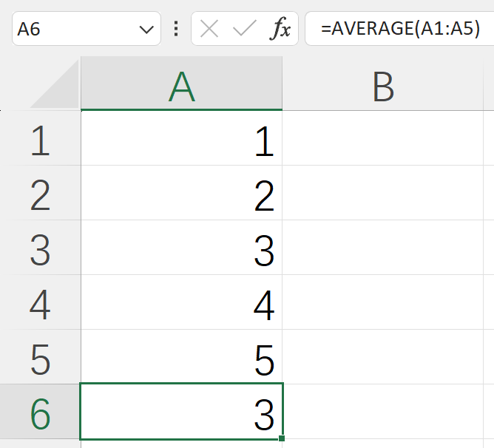This screenshot has width=494, height=448.
Task: Select column B by its header
Action: click(382, 86)
